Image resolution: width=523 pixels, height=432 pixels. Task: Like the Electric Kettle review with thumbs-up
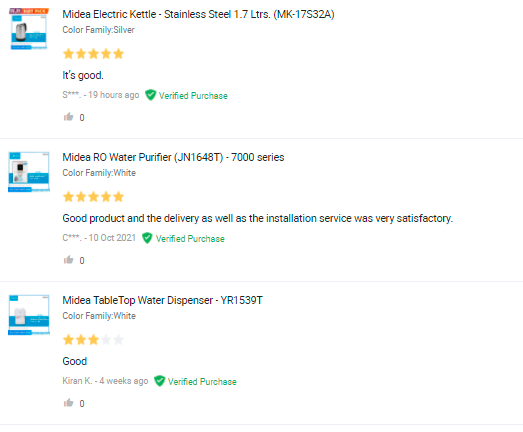tap(68, 117)
